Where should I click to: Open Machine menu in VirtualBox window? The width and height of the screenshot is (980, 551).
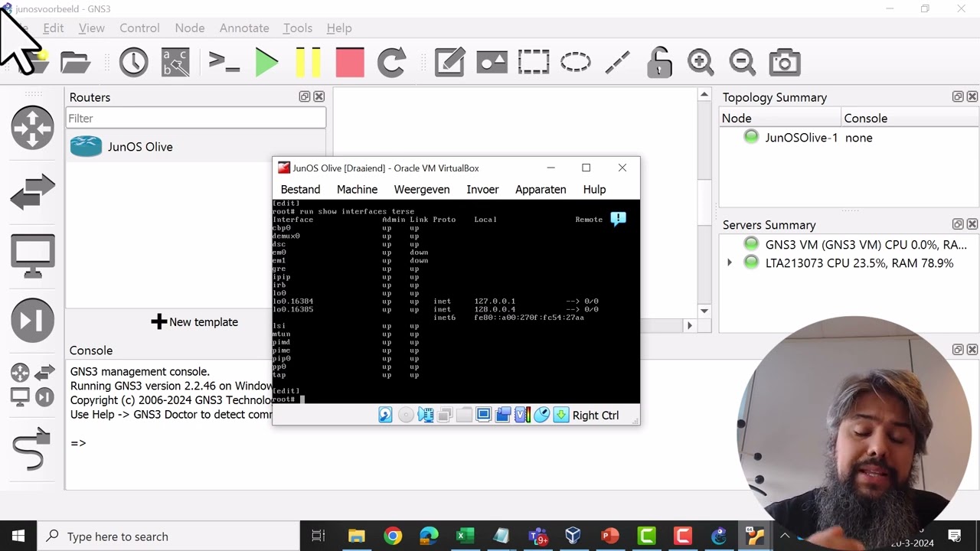(357, 189)
